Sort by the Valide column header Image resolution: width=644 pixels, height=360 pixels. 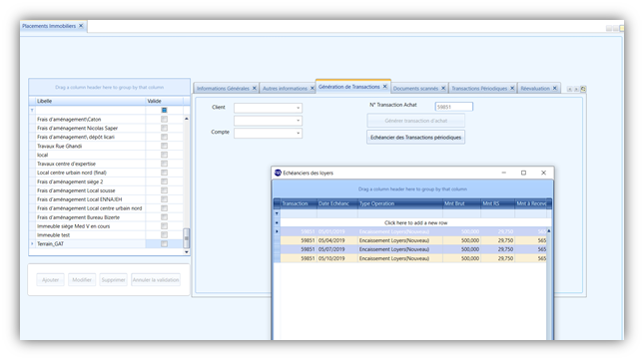coord(165,101)
